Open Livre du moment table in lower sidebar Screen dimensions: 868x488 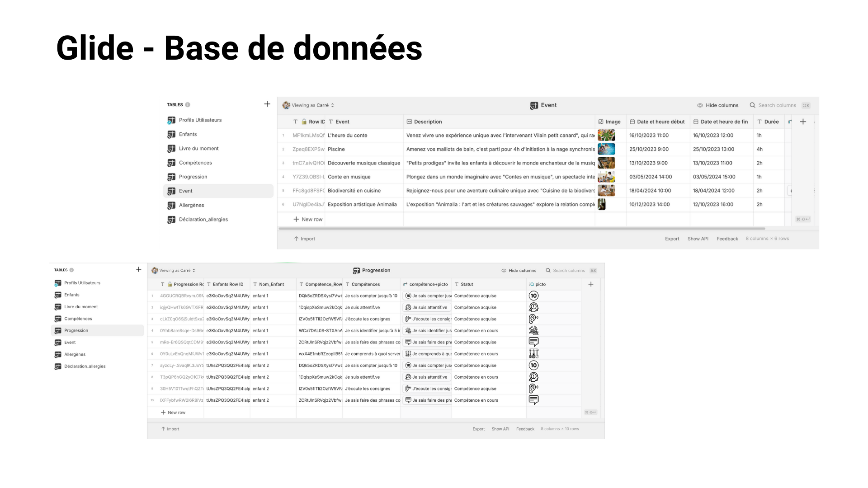[80, 307]
